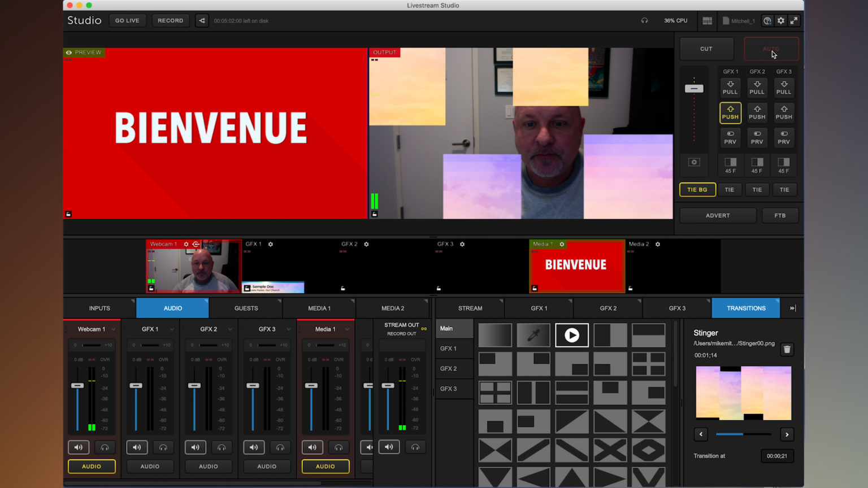The image size is (868, 488).
Task: Click the help question mark icon
Action: 767,20
